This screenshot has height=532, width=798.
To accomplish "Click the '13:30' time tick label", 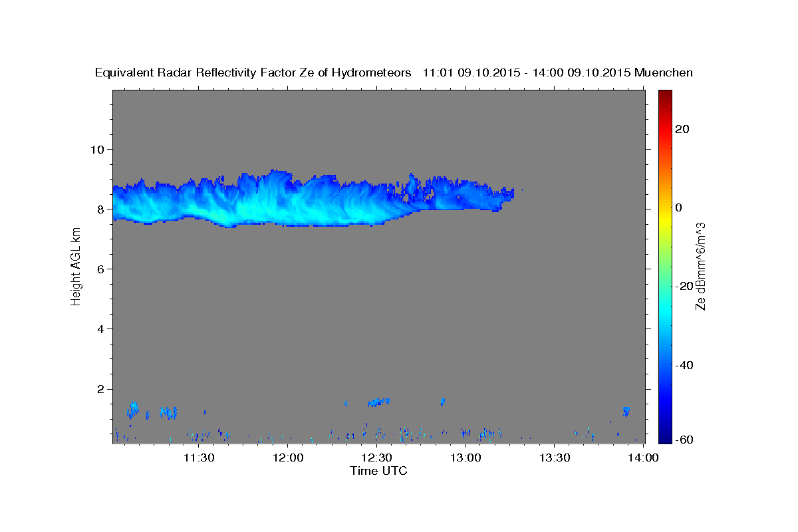I will coord(555,458).
